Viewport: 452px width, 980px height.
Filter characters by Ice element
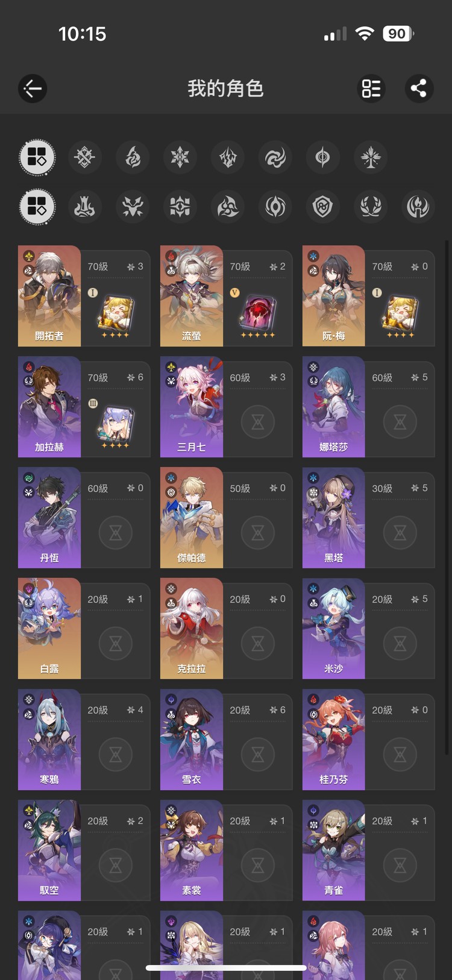click(x=180, y=158)
